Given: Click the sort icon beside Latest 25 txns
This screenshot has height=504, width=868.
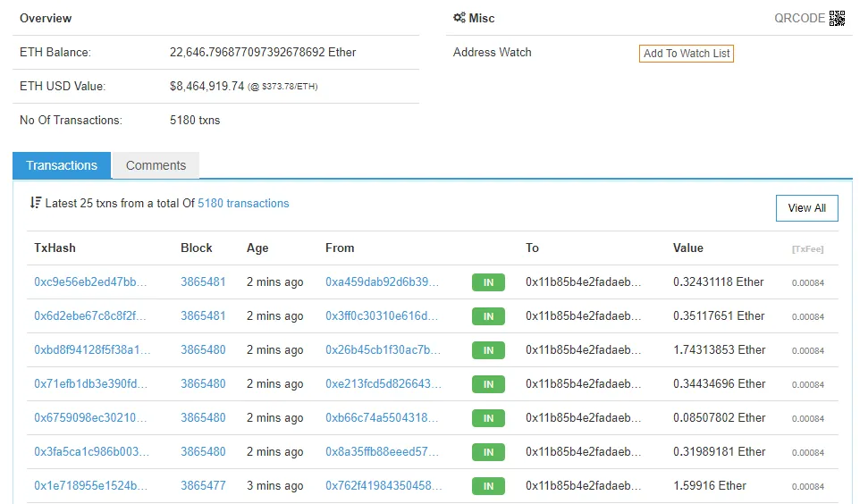Looking at the screenshot, I should 36,203.
